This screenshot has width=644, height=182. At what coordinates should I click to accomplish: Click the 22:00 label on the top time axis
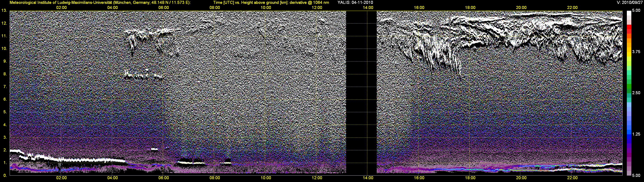point(572,8)
